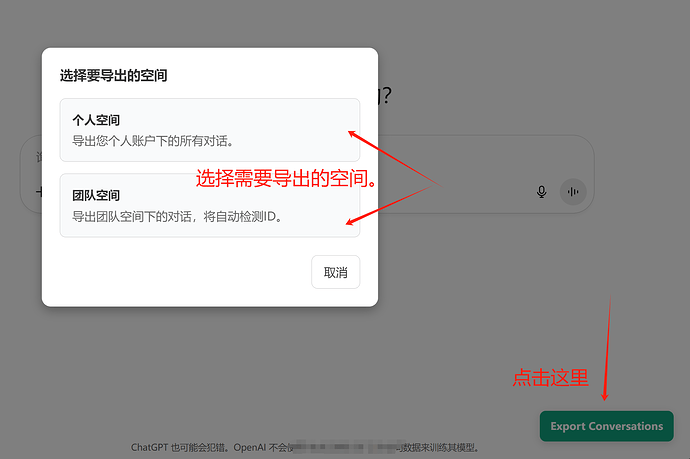This screenshot has width=690, height=459.
Task: Click text 导出您个人账户下的所有对话。
Action: (x=153, y=141)
